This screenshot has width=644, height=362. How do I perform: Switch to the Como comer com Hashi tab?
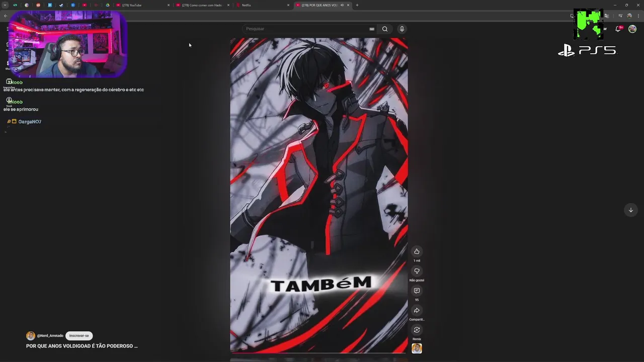(203, 5)
